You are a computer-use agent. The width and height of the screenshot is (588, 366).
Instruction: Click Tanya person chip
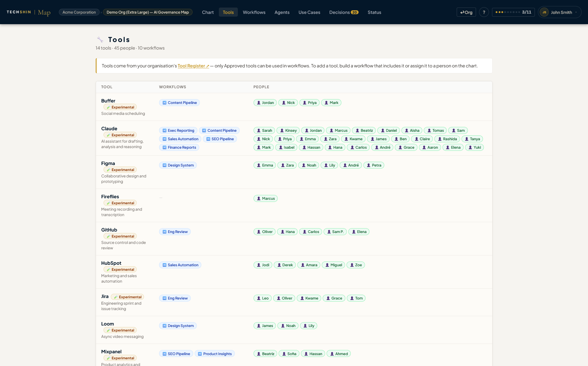click(472, 139)
